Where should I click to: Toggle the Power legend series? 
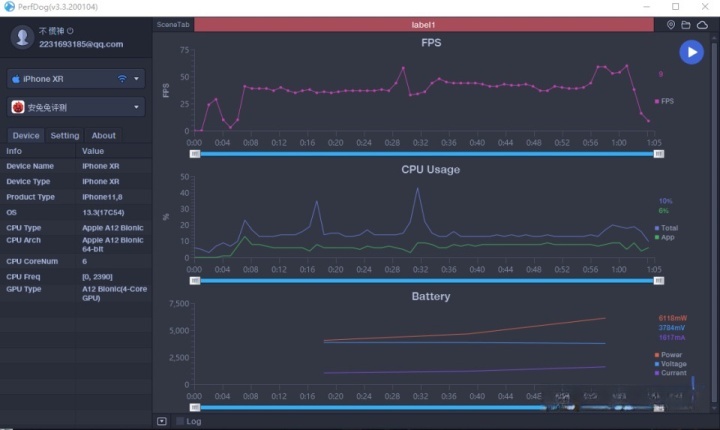coord(668,355)
